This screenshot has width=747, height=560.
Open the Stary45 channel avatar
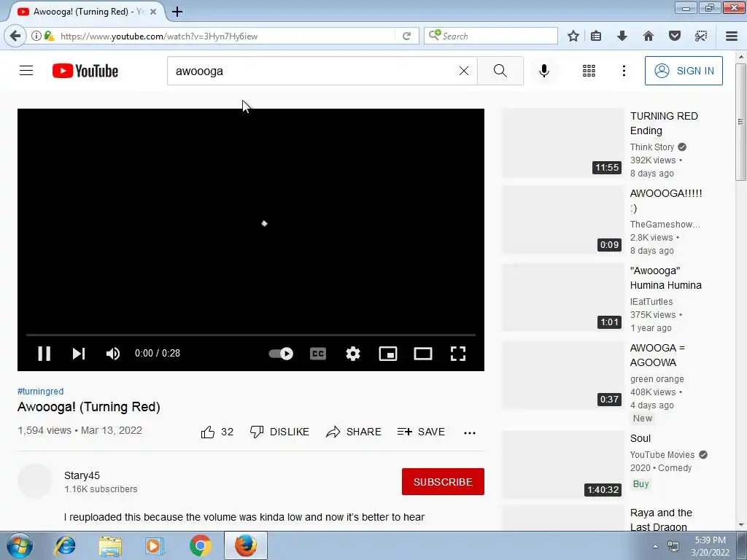35,481
